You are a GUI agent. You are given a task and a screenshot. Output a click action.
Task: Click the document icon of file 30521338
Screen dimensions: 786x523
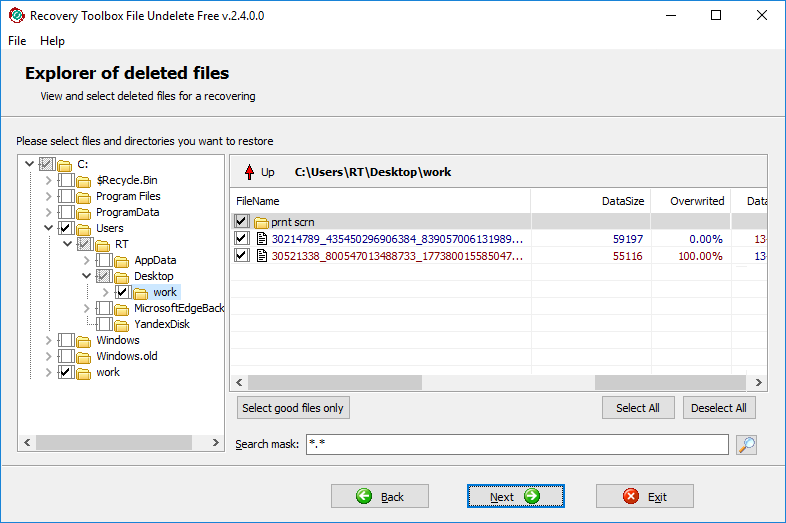click(x=262, y=256)
